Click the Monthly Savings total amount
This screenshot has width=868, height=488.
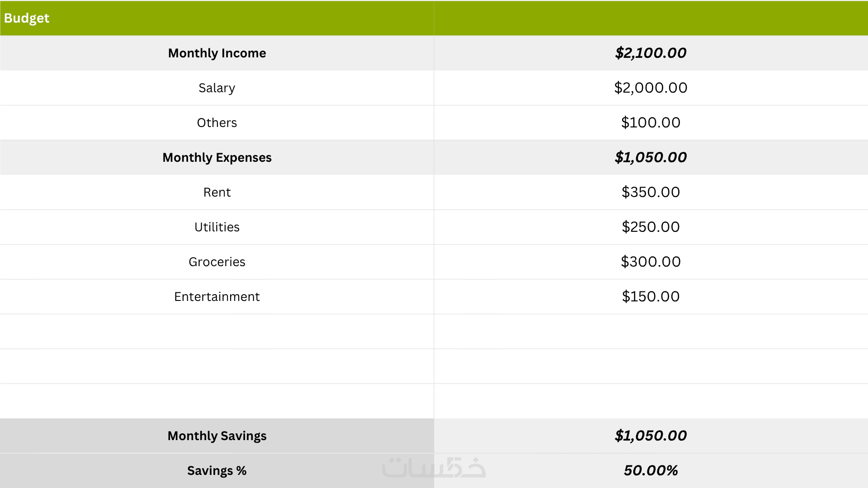point(651,436)
